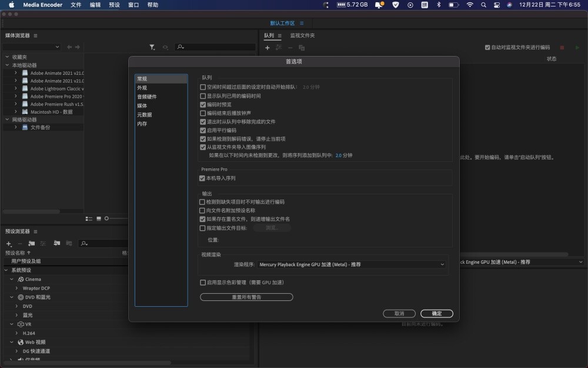Screen dimensions: 588x368
Task: Click the Bluetooth icon in menu bar
Action: pos(439,5)
